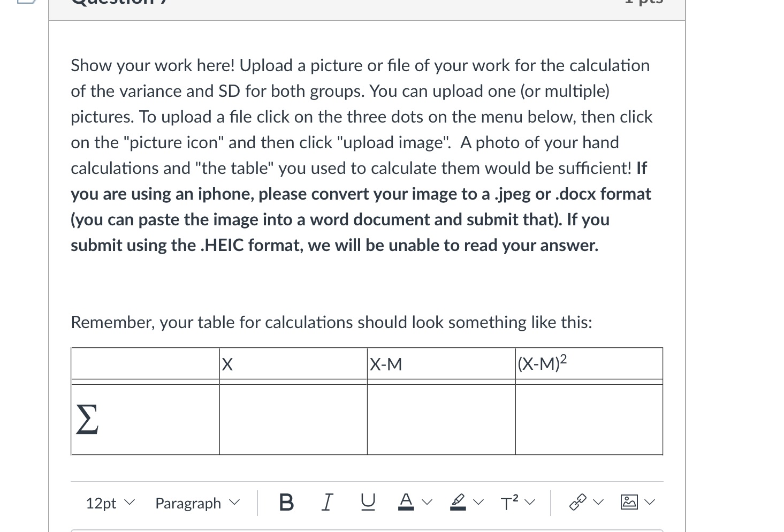Apply superscript using the T² icon
Screen dimensions: 784x532
pos(508,502)
